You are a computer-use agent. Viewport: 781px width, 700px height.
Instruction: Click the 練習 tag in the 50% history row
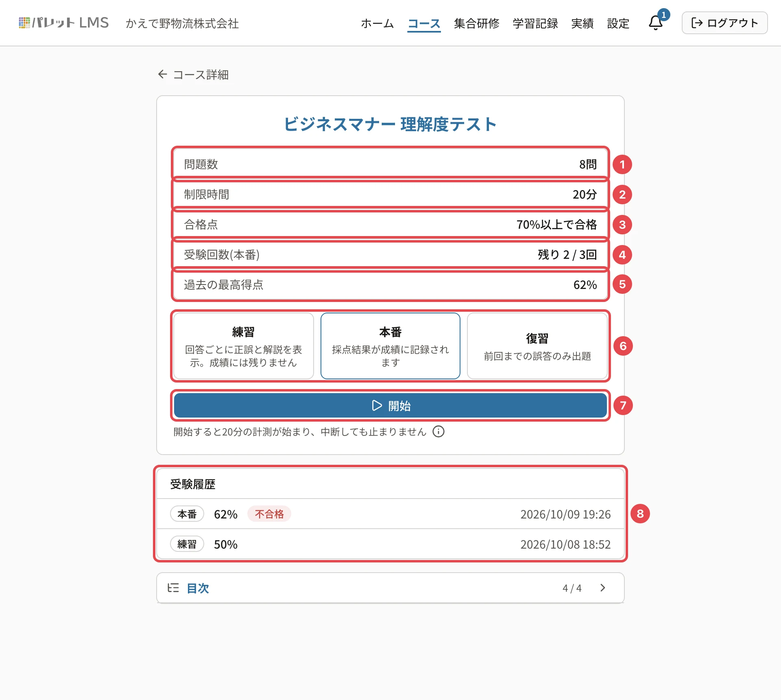(187, 544)
